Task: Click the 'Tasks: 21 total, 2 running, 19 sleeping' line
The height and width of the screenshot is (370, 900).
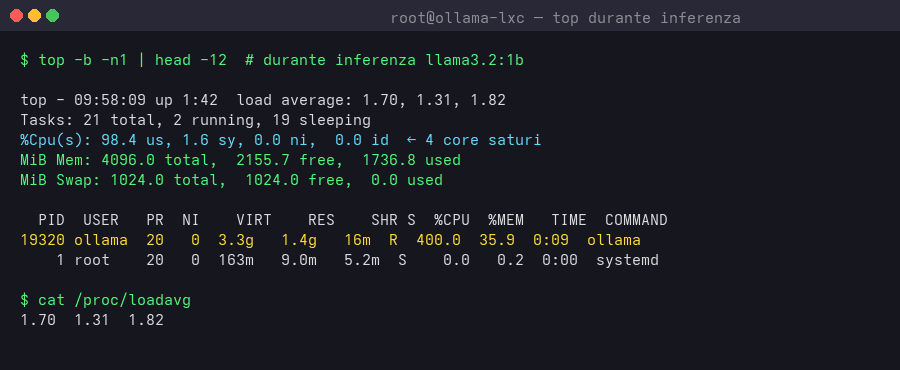Action: coord(196,120)
